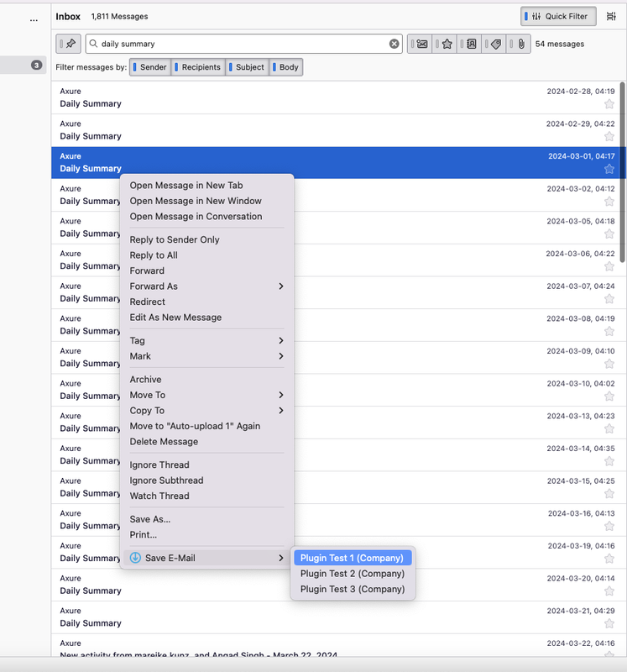Select Redirect in the context menu

(x=206, y=302)
